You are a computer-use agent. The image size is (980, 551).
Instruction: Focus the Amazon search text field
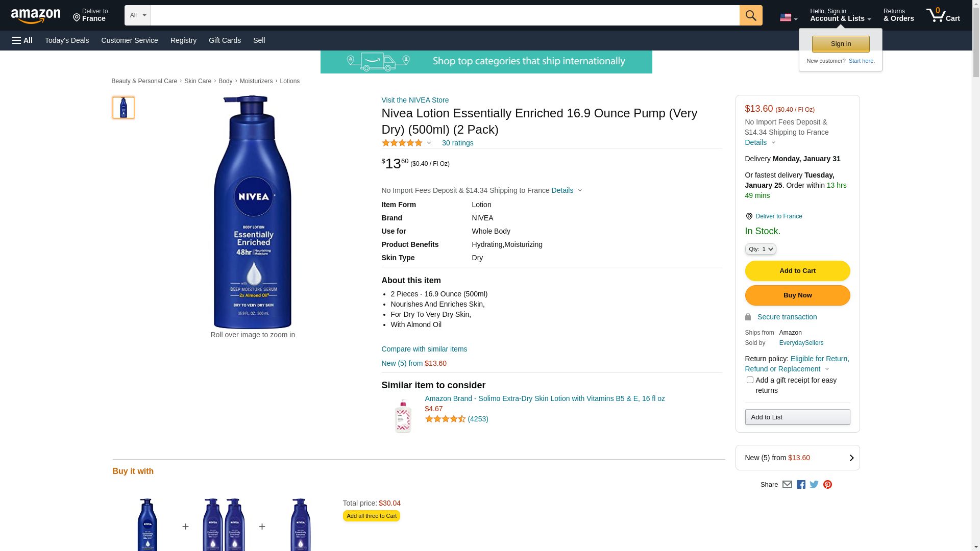[x=445, y=15]
